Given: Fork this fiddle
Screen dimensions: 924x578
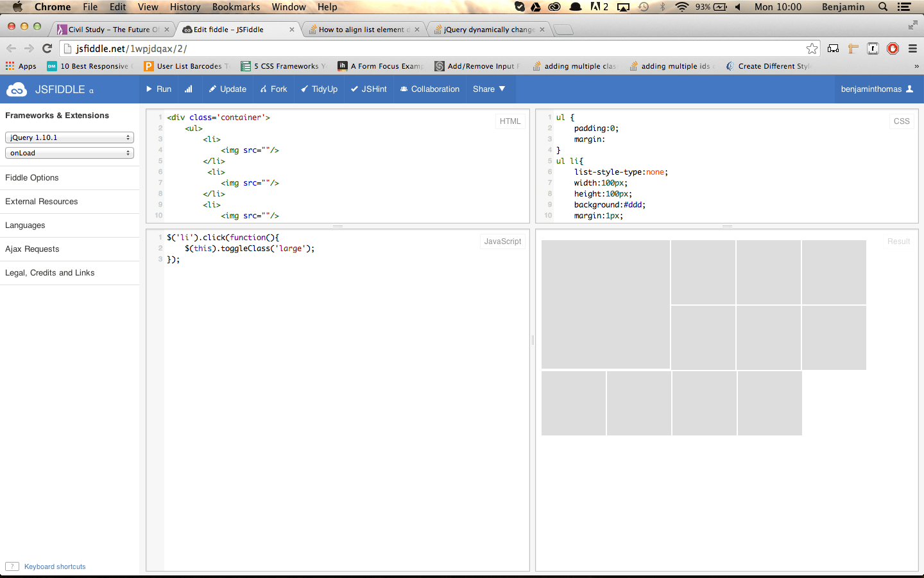Looking at the screenshot, I should point(273,89).
